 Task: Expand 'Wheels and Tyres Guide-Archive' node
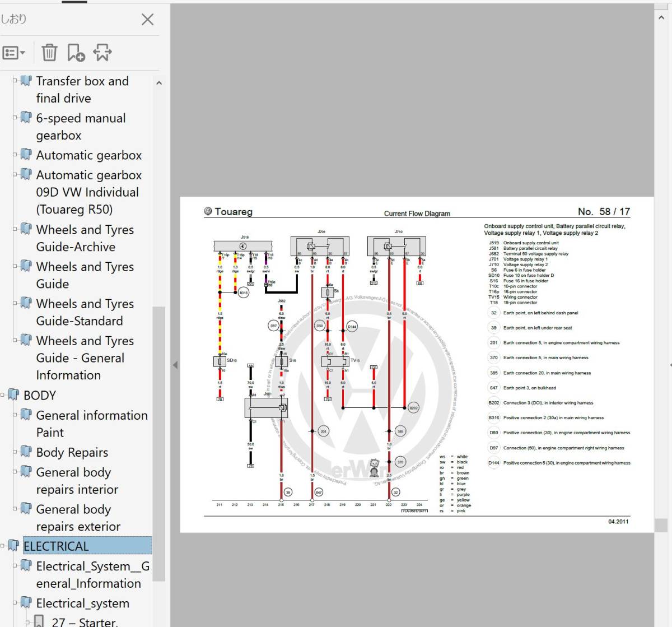[15, 229]
